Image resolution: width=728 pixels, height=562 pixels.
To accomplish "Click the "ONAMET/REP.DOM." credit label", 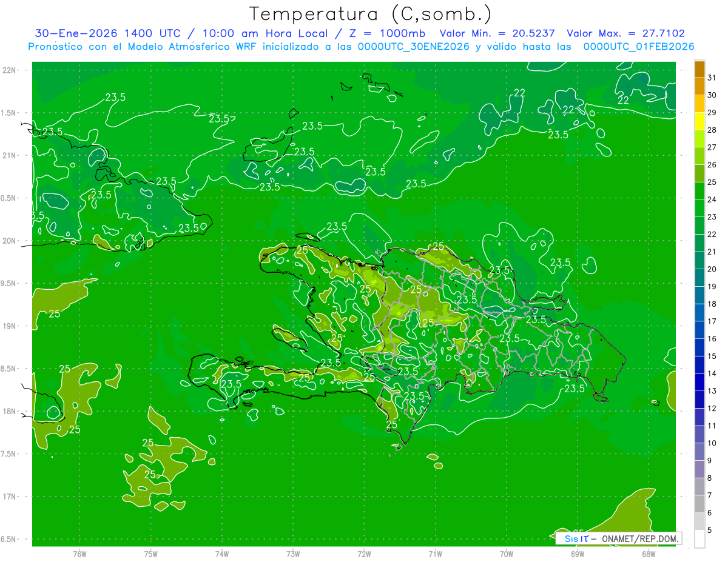I will (x=639, y=538).
